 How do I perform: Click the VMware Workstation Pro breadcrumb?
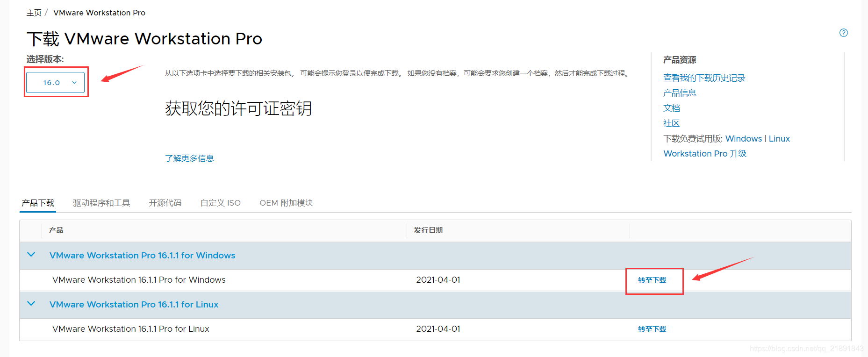coord(99,13)
